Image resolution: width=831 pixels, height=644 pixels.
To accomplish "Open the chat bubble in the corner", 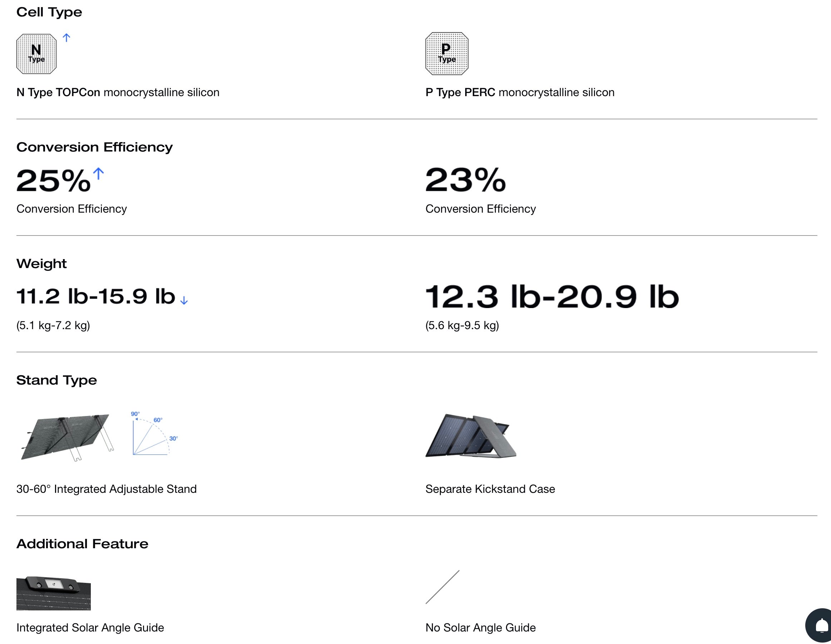I will [x=821, y=626].
